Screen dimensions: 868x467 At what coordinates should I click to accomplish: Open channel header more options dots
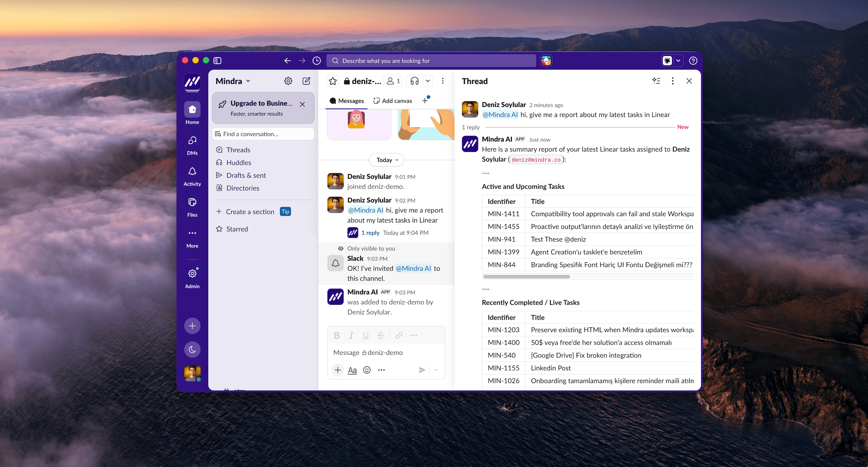443,81
